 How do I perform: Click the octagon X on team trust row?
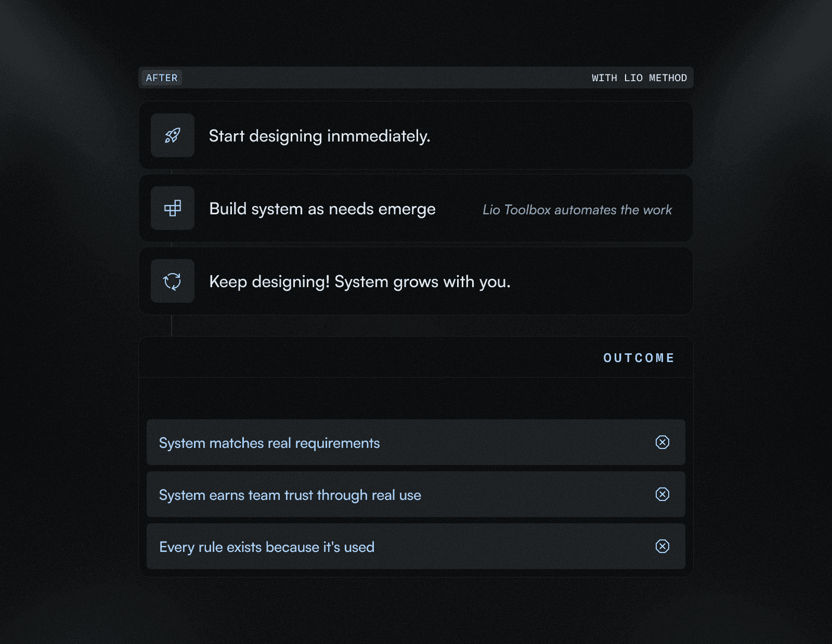pos(661,495)
